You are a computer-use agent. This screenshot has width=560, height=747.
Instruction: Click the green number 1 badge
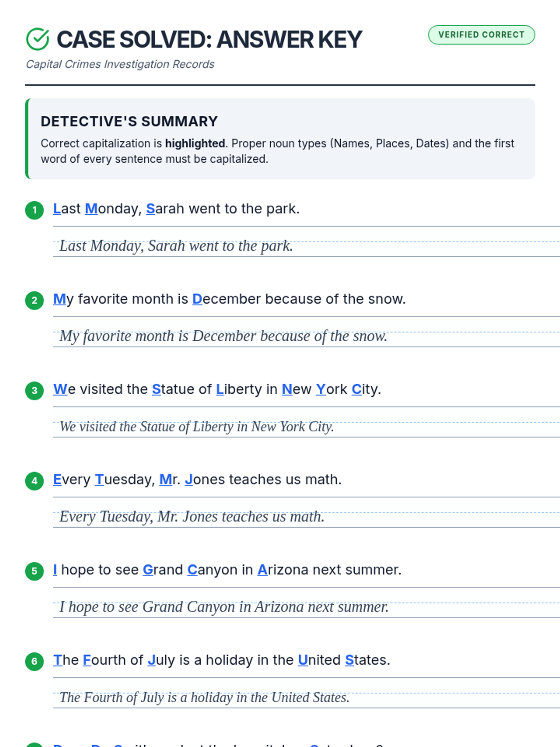[x=35, y=210]
